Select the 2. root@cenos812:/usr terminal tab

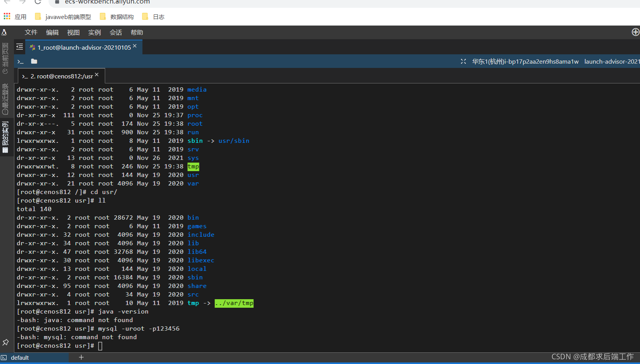click(x=61, y=76)
